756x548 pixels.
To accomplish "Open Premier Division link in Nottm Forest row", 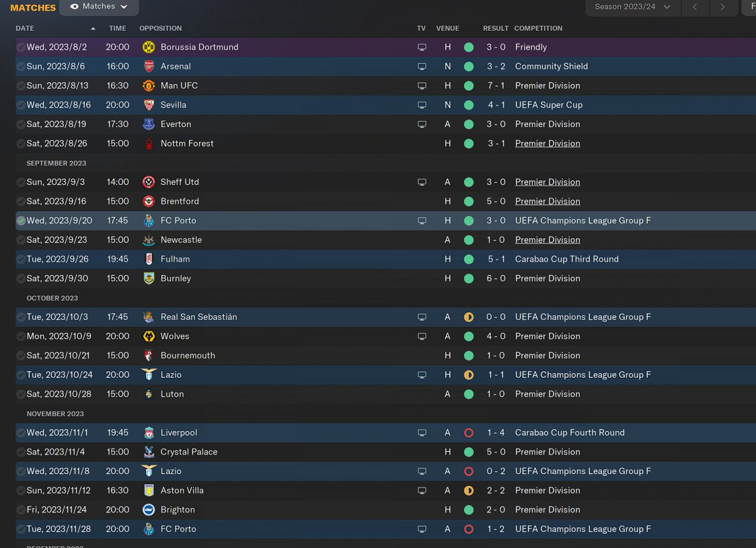I will (x=548, y=144).
